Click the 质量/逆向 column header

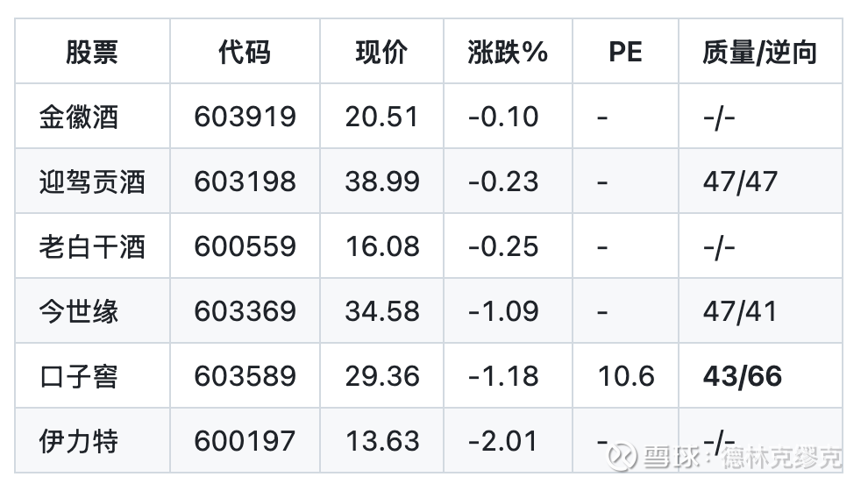759,52
